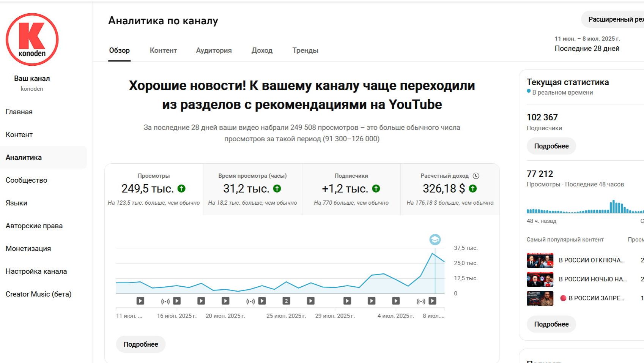644x363 pixels.
Task: Click the "2" grouped video marker near 25 июн.
Action: (x=286, y=301)
